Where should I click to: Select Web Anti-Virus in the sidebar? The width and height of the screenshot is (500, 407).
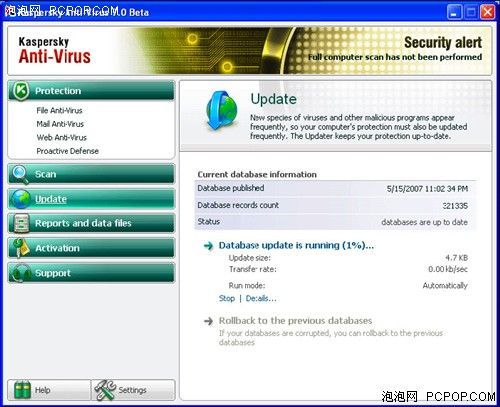click(61, 137)
